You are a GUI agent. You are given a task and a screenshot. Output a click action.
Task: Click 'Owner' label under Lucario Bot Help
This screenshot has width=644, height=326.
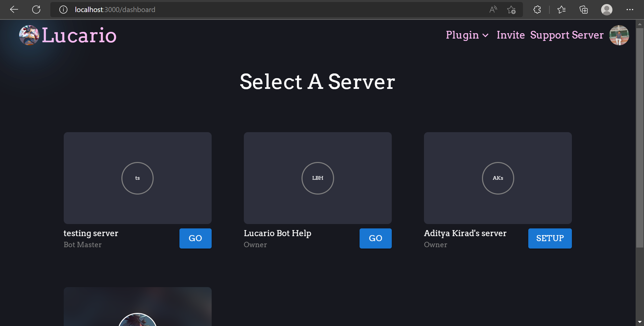pyautogui.click(x=255, y=245)
